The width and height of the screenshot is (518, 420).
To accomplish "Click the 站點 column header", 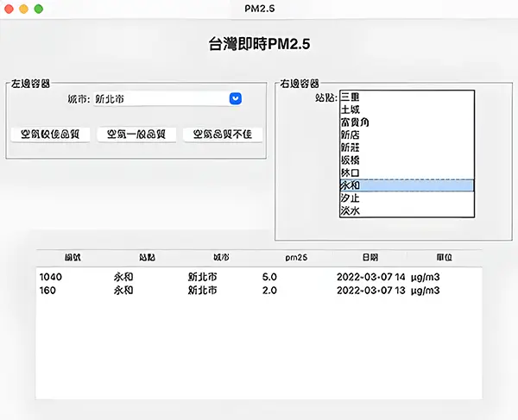I will tap(148, 257).
